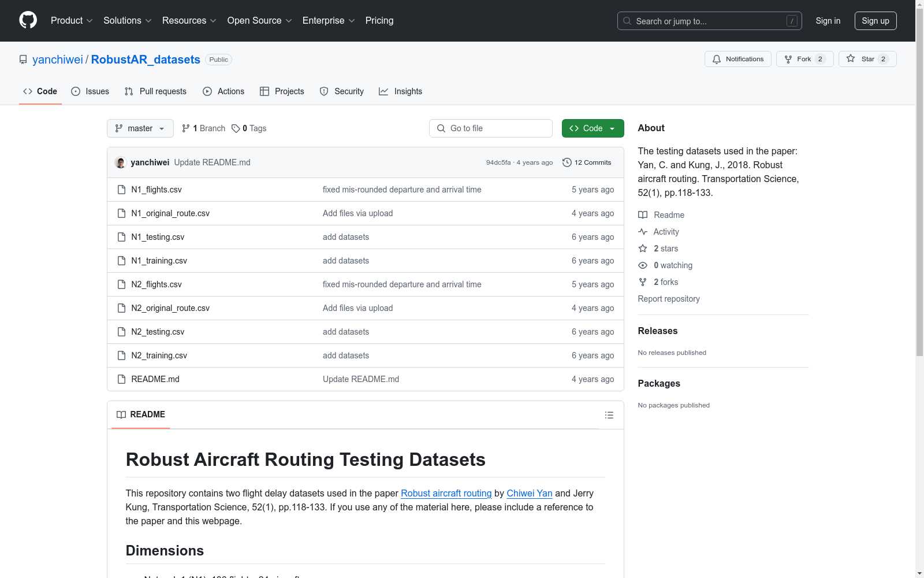Switch to the Pull requests tab

pos(155,91)
